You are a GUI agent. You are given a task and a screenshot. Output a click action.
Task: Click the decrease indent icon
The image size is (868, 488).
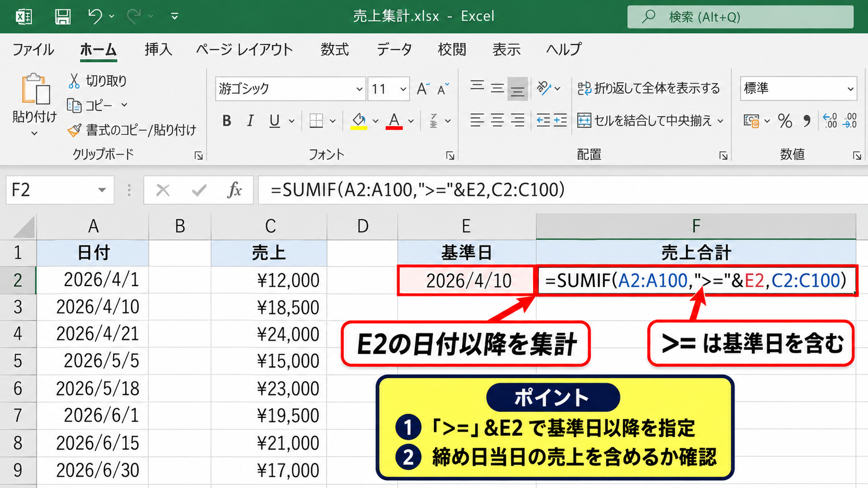pyautogui.click(x=543, y=120)
